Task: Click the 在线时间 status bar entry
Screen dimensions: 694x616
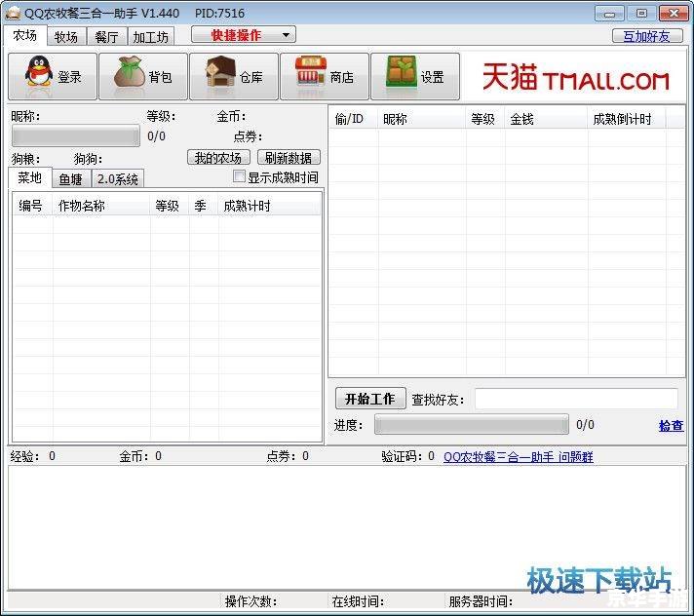Action: [358, 601]
